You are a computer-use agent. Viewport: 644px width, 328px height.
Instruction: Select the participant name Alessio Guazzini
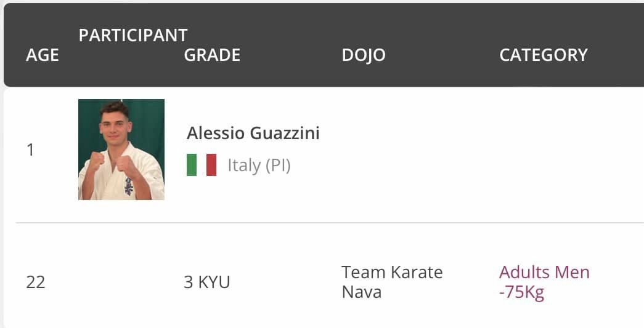click(x=253, y=134)
